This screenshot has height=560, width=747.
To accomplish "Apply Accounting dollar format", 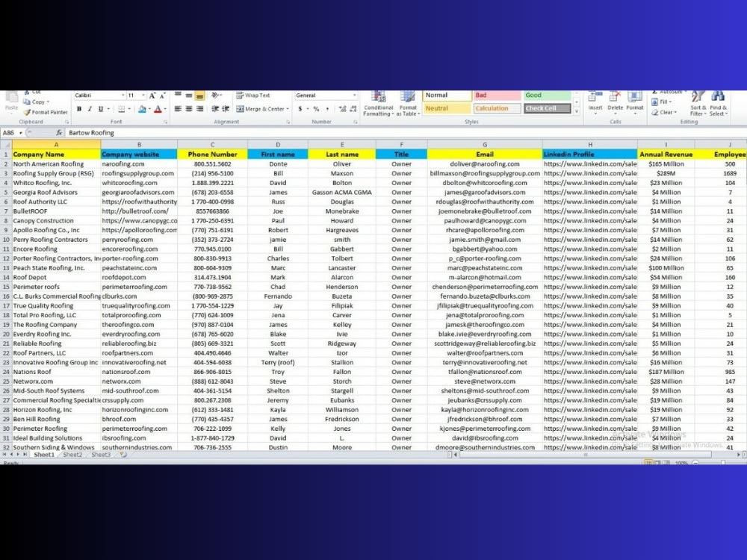I will [x=300, y=109].
